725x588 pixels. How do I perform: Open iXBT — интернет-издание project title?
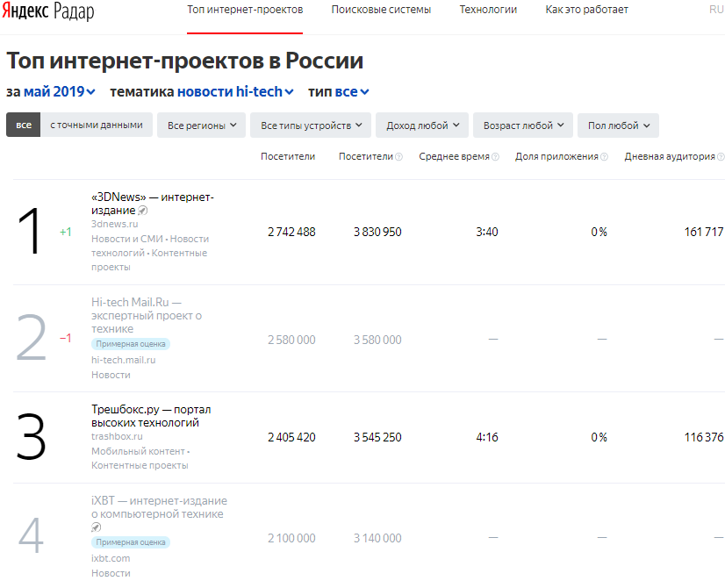click(x=159, y=507)
